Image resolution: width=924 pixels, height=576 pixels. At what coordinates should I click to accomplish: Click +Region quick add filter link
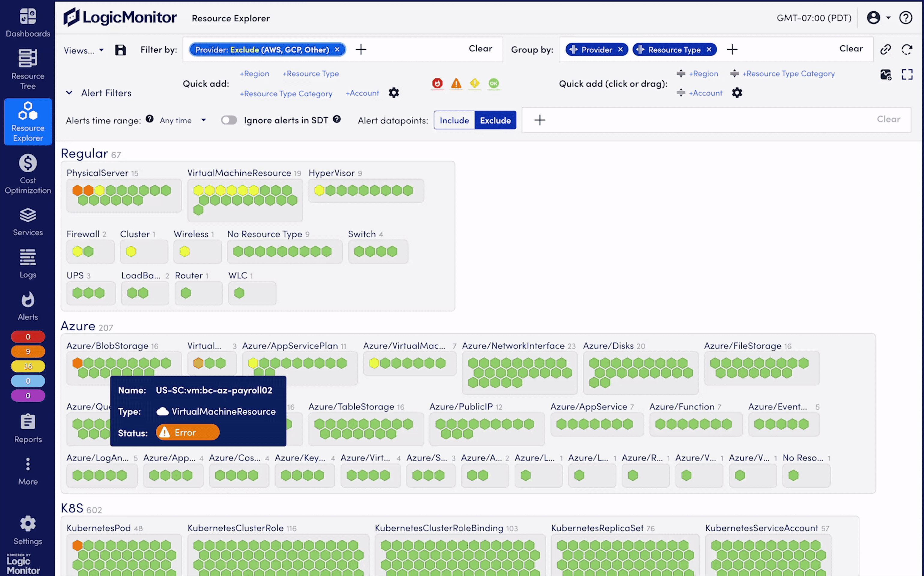click(254, 73)
